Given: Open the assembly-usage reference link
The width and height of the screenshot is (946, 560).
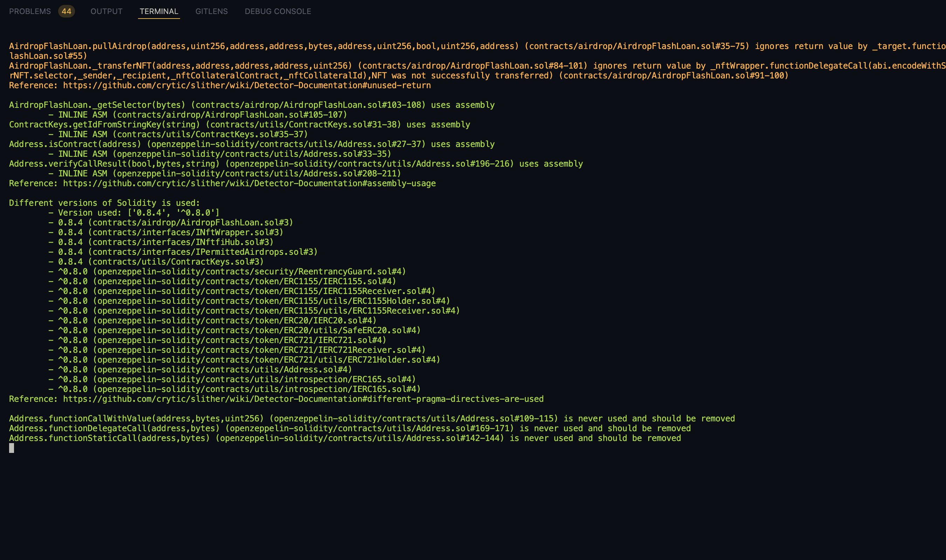Looking at the screenshot, I should (249, 183).
